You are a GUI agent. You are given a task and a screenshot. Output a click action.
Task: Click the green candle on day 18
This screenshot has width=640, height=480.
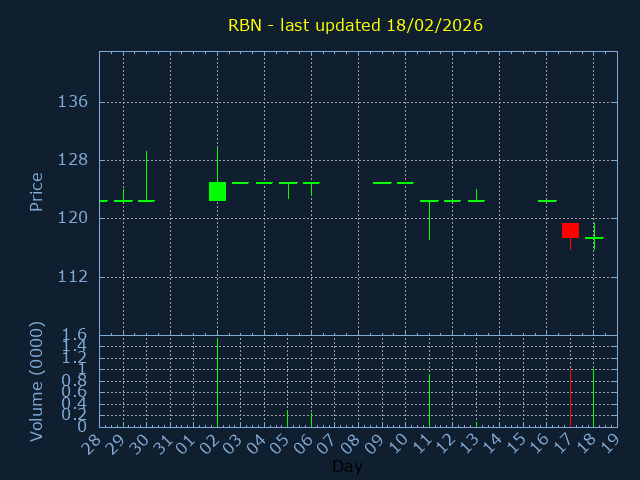tap(594, 238)
